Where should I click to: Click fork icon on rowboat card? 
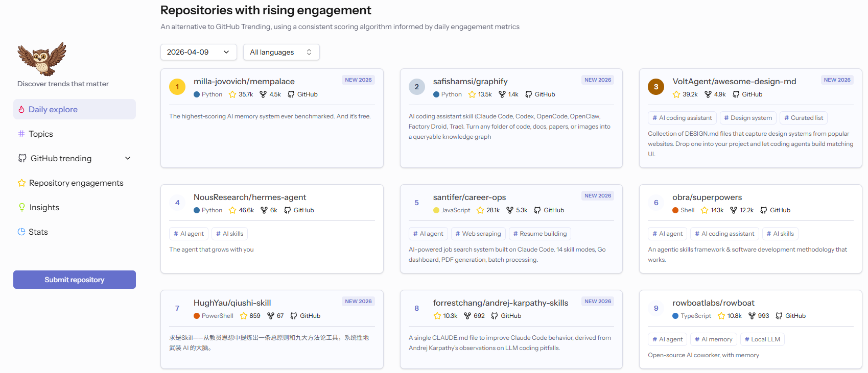(752, 316)
